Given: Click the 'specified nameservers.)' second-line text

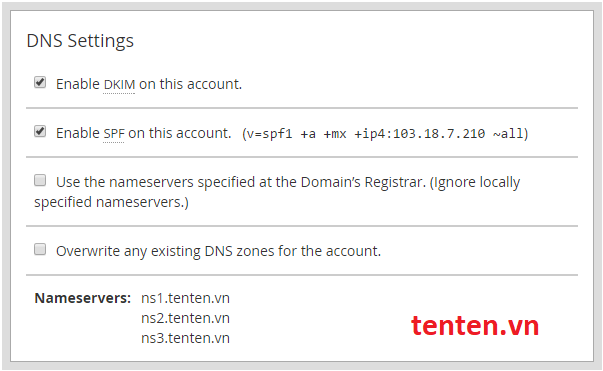Looking at the screenshot, I should 112,203.
